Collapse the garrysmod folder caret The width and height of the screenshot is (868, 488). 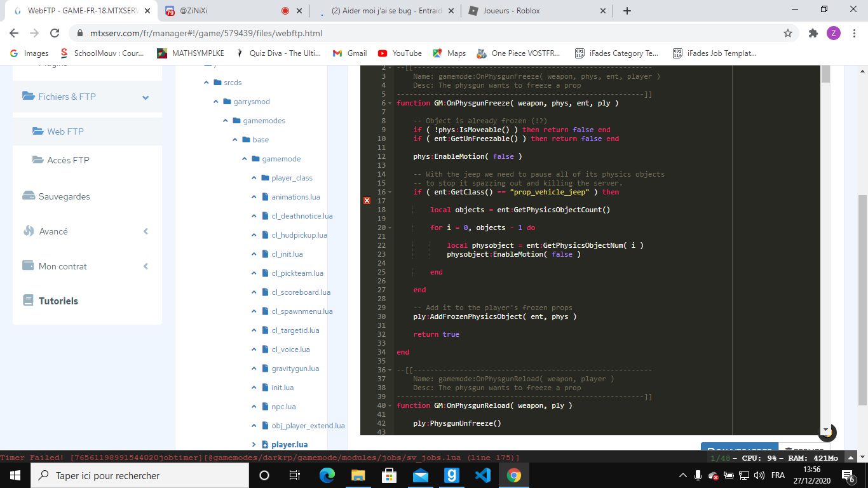(x=216, y=102)
